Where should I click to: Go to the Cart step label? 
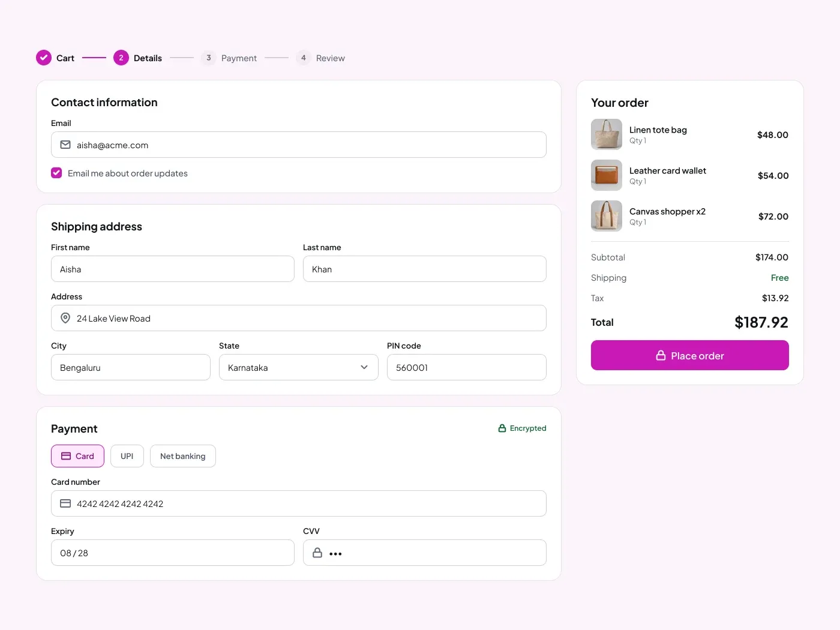pyautogui.click(x=65, y=58)
